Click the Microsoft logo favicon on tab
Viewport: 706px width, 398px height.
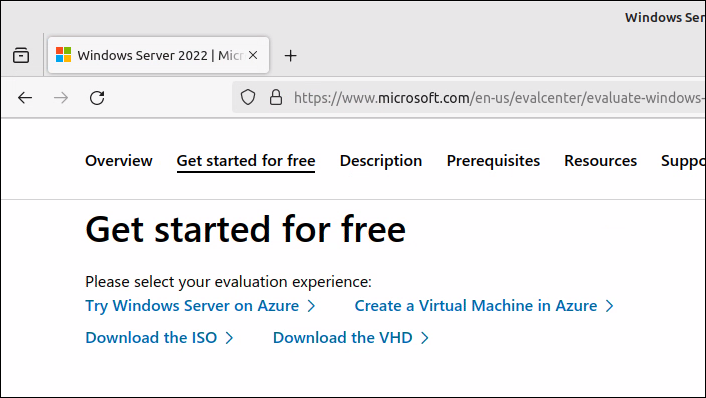(63, 55)
